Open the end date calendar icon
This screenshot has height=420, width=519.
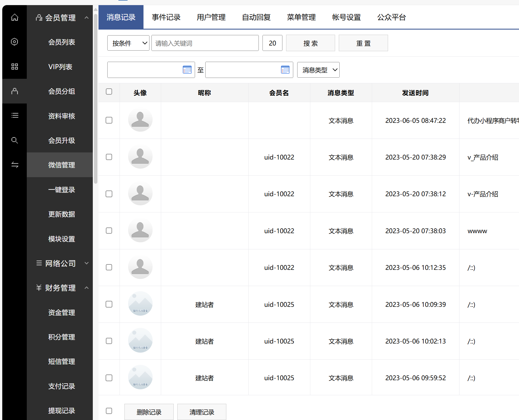pyautogui.click(x=285, y=70)
